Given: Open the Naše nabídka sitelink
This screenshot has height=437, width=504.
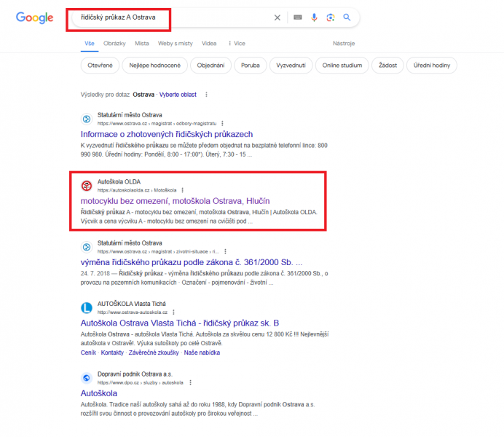Looking at the screenshot, I should pyautogui.click(x=202, y=353).
